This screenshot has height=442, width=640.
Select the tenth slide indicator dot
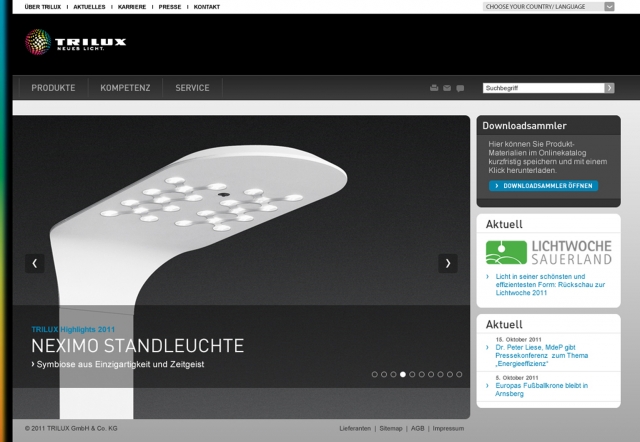click(x=459, y=374)
